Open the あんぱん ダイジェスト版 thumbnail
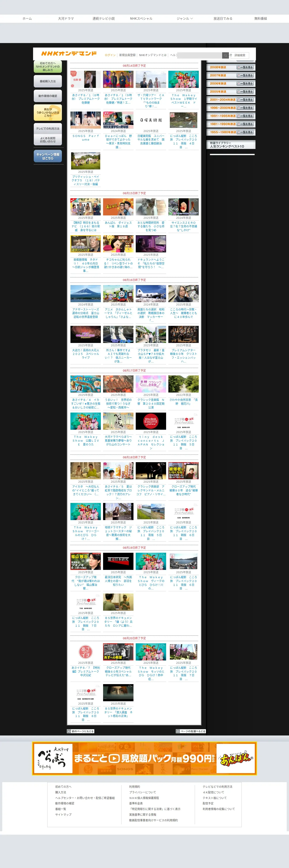Viewport: 289px width, 868px height. [x=118, y=207]
